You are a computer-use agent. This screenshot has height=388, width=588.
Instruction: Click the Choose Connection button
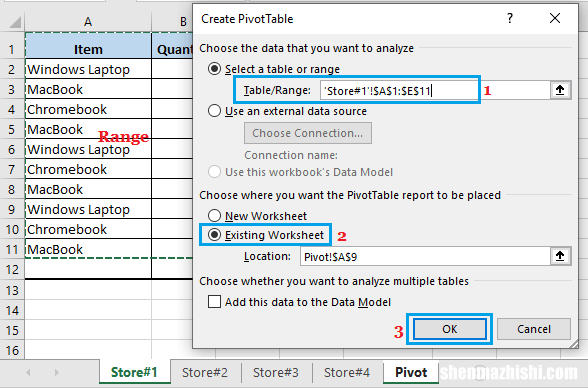pos(308,133)
